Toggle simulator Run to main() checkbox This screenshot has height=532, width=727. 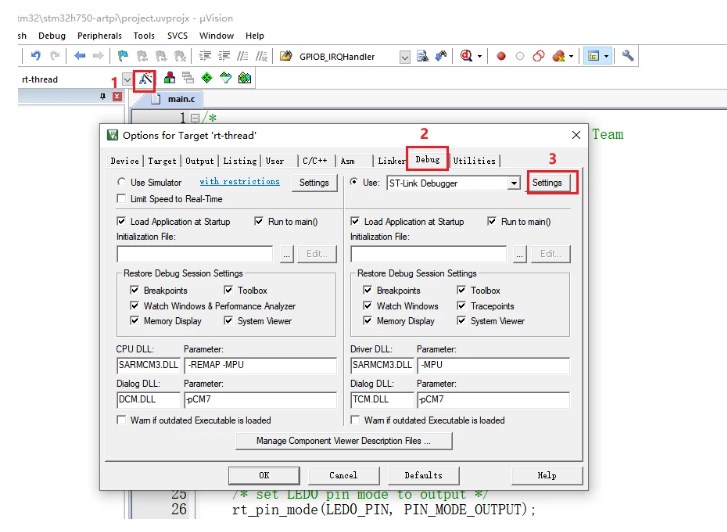click(259, 221)
